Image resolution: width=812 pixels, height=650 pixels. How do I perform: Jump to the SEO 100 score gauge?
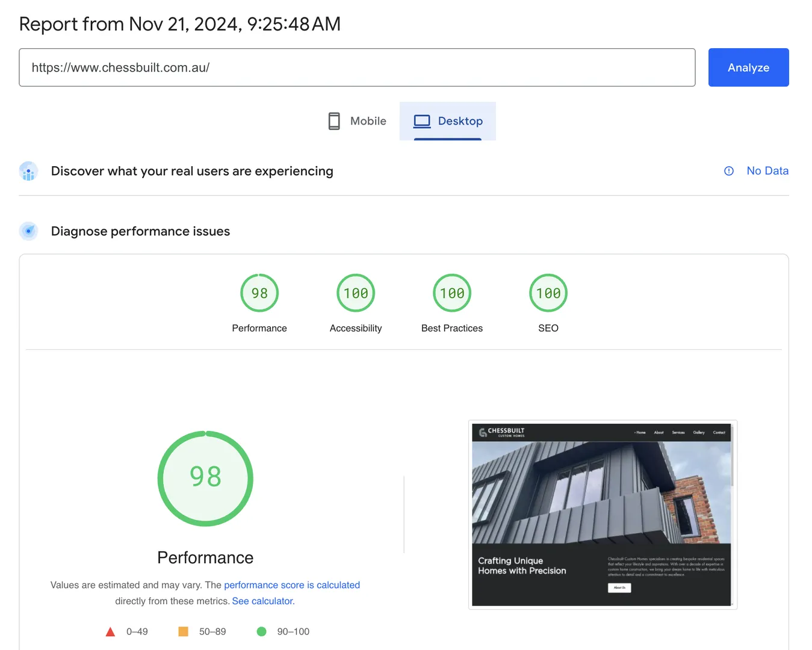tap(548, 293)
